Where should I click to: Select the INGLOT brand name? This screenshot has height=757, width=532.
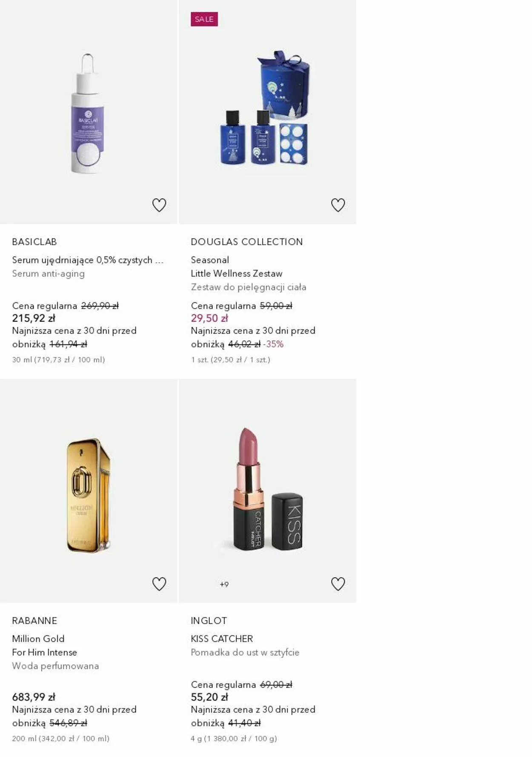209,620
